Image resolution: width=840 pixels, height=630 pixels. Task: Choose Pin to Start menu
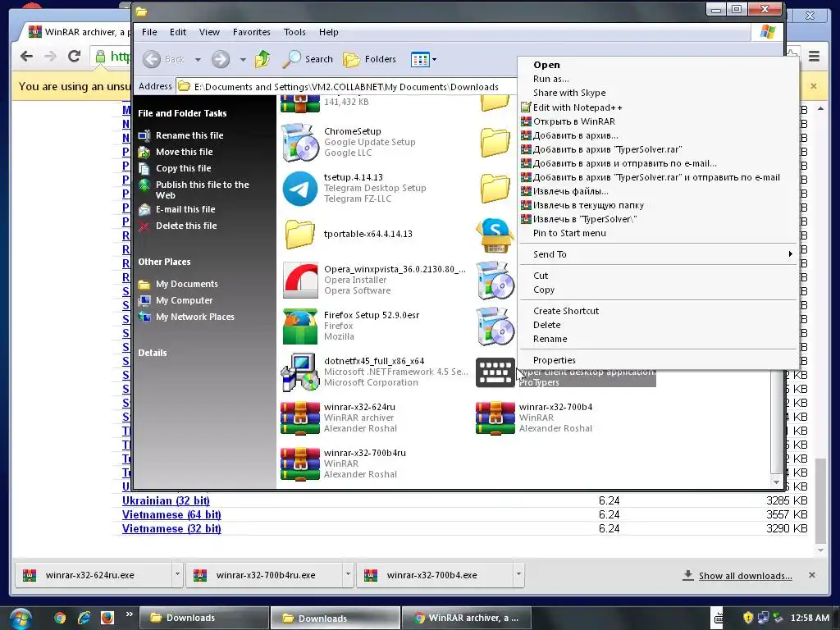(658, 233)
